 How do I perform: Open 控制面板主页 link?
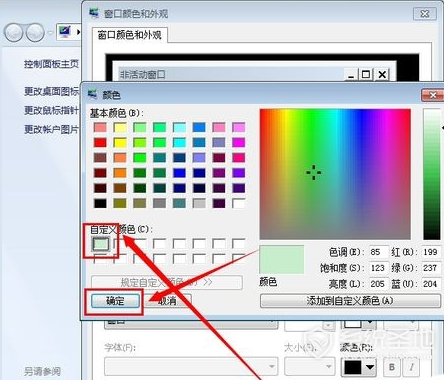[x=51, y=64]
